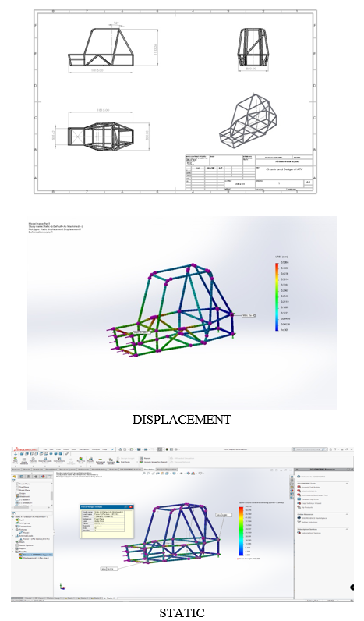The image size is (364, 621).
Task: Click the stress plot color legend bar
Action: coord(241,531)
